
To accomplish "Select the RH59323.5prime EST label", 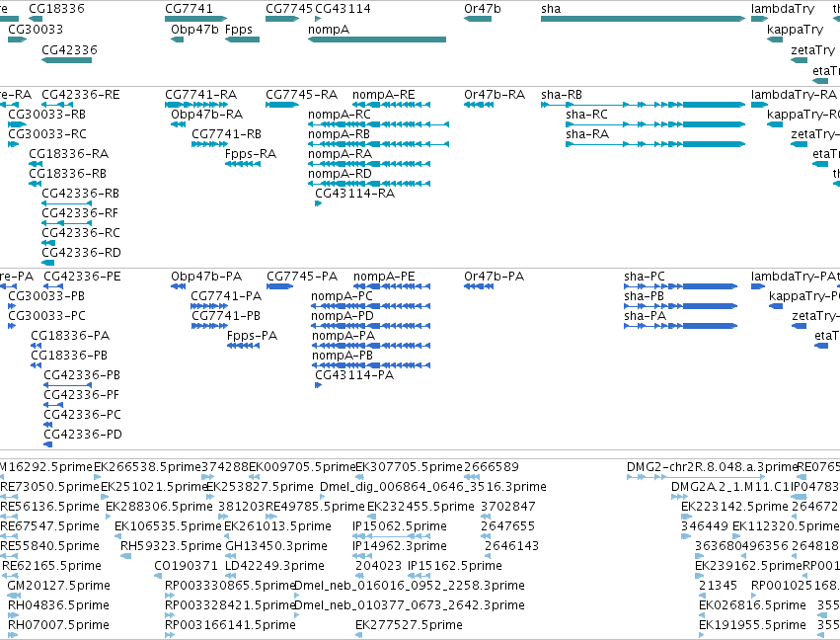I will coord(171,546).
